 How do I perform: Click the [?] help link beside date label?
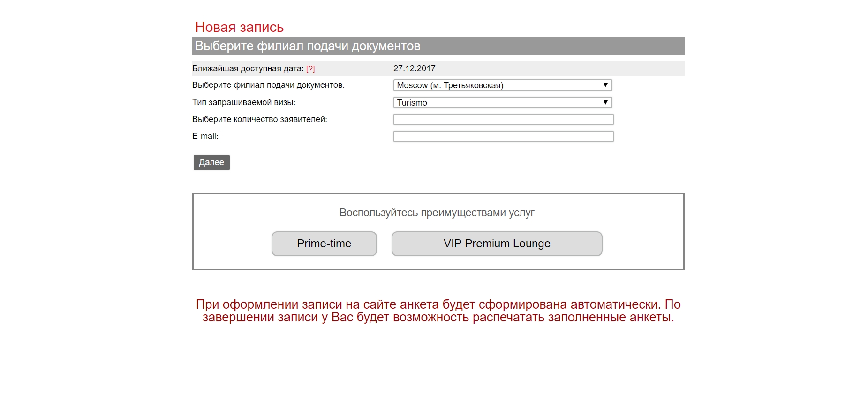(x=310, y=68)
